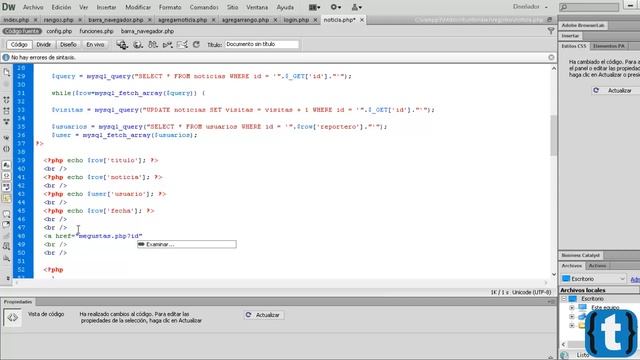640x360 pixels.
Task: Click the Inspect icon after En vivo
Action: pos(122,44)
